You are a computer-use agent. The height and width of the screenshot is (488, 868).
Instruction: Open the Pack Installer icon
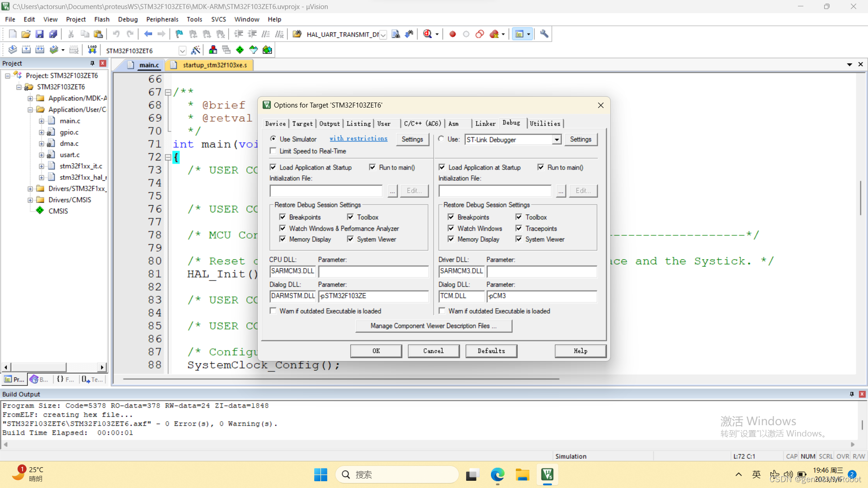(267, 50)
